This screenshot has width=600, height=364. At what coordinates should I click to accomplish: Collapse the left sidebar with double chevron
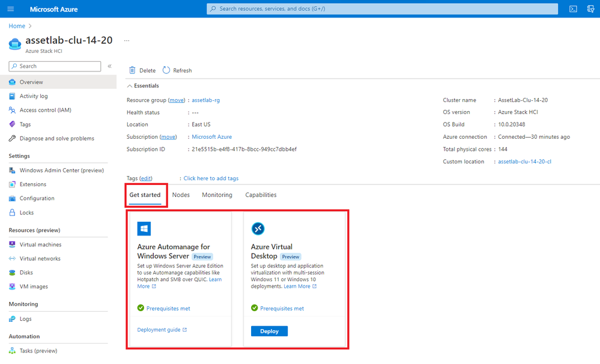(109, 66)
